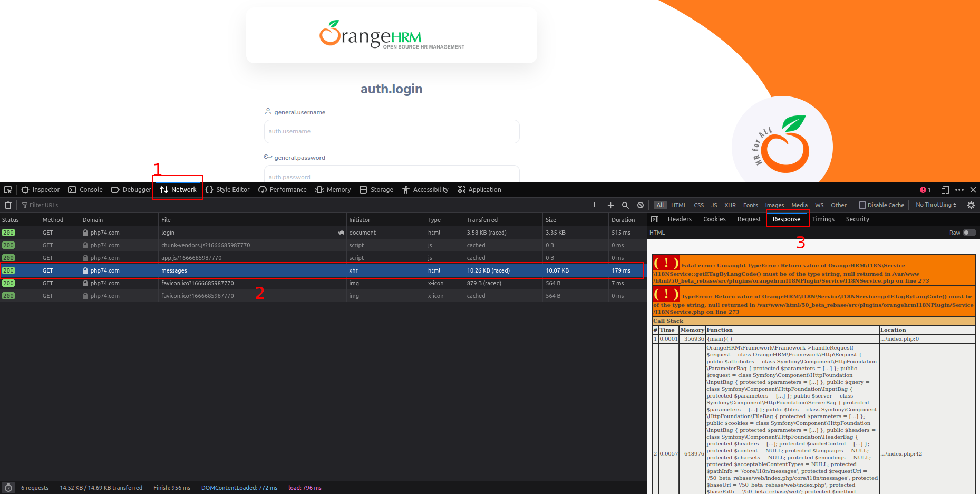Pause network traffic recording
The width and height of the screenshot is (980, 494).
596,205
